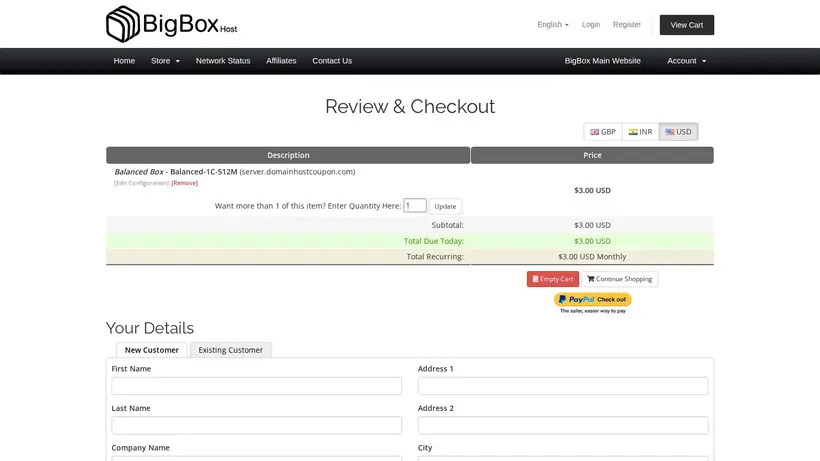The height and width of the screenshot is (461, 820).
Task: Switch currency to INR
Action: 641,132
